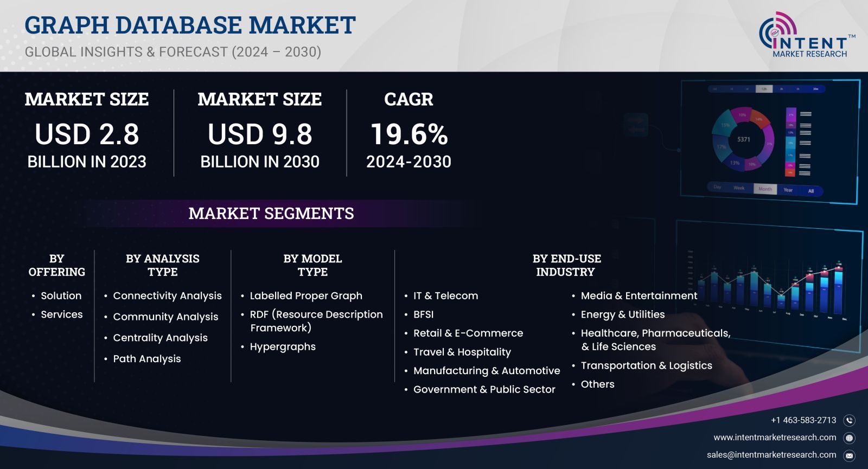Click the globe icon beside the website address
Screen dimensions: 868x469
850,438
